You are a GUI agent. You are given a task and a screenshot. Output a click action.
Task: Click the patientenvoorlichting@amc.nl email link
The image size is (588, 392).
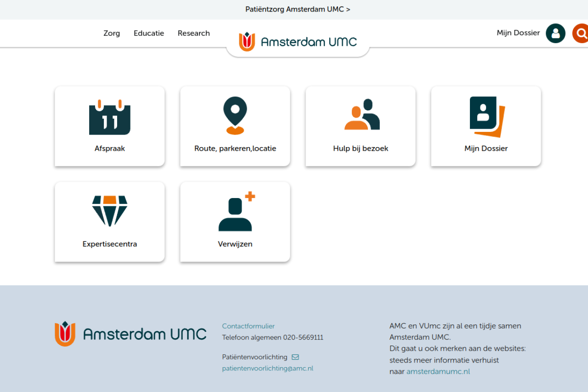coord(267,369)
